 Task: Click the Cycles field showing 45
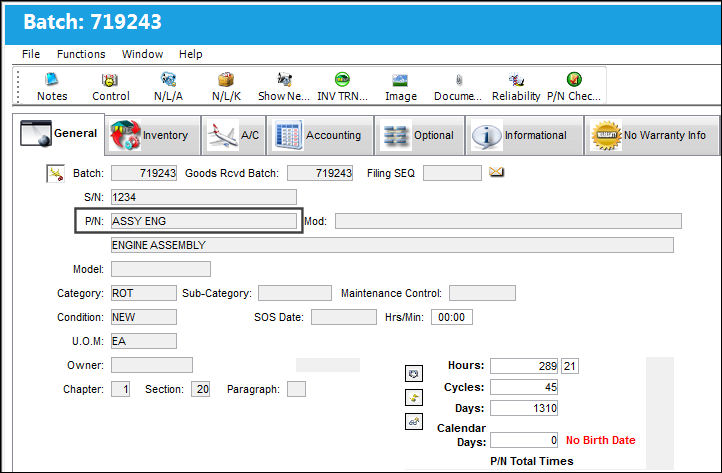[524, 387]
